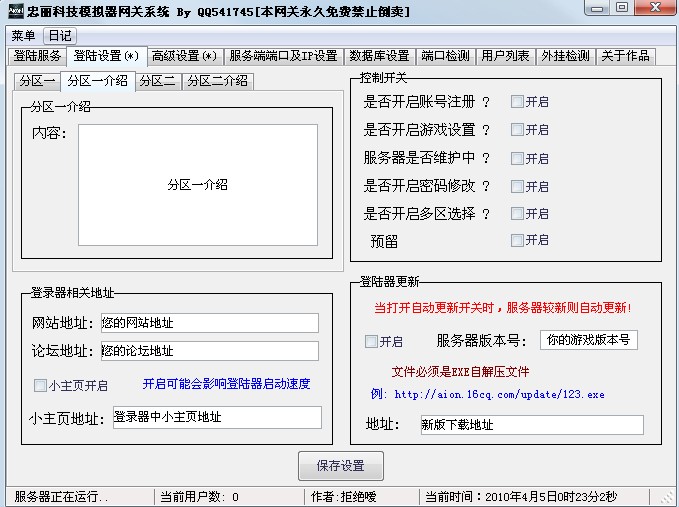Image resolution: width=679 pixels, height=507 pixels.
Task: Open the 日记 menu
Action: point(60,36)
